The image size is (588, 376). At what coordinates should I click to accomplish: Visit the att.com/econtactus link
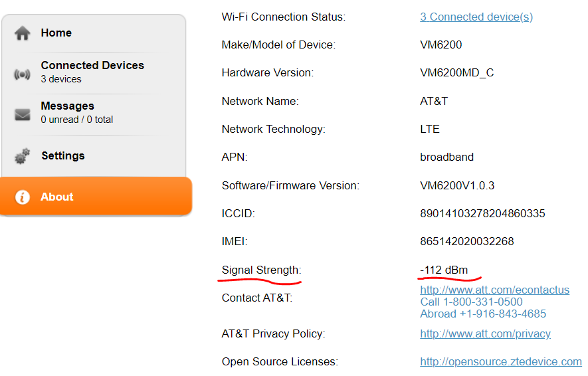click(x=494, y=290)
